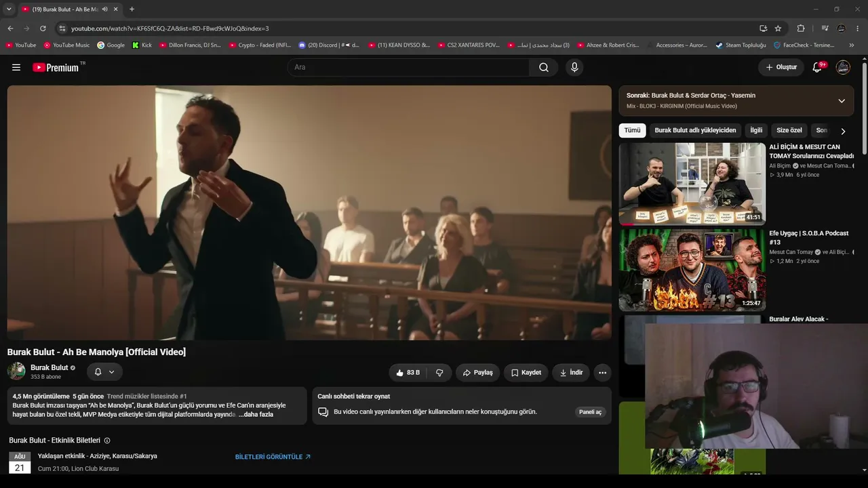Image resolution: width=868 pixels, height=488 pixels.
Task: Open the tab search dropdown arrow
Action: coord(9,9)
